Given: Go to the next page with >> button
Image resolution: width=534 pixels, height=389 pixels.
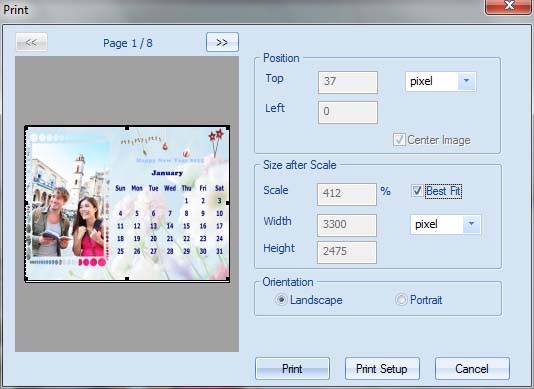Looking at the screenshot, I should [x=222, y=42].
